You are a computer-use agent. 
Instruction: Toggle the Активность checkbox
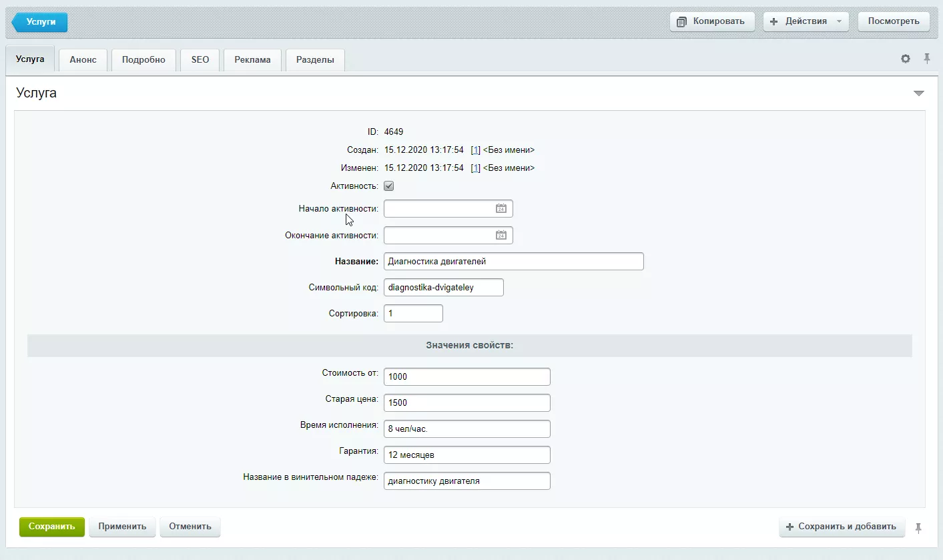(x=389, y=186)
